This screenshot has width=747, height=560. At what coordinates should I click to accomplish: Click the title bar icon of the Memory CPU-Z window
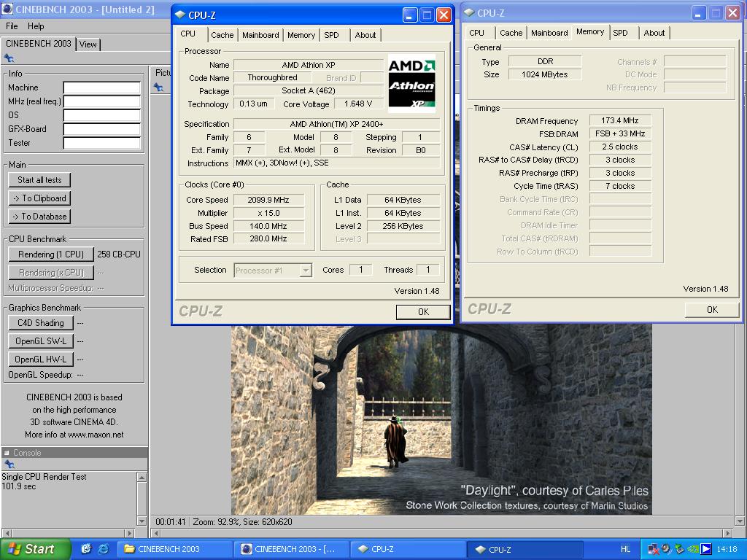[469, 13]
